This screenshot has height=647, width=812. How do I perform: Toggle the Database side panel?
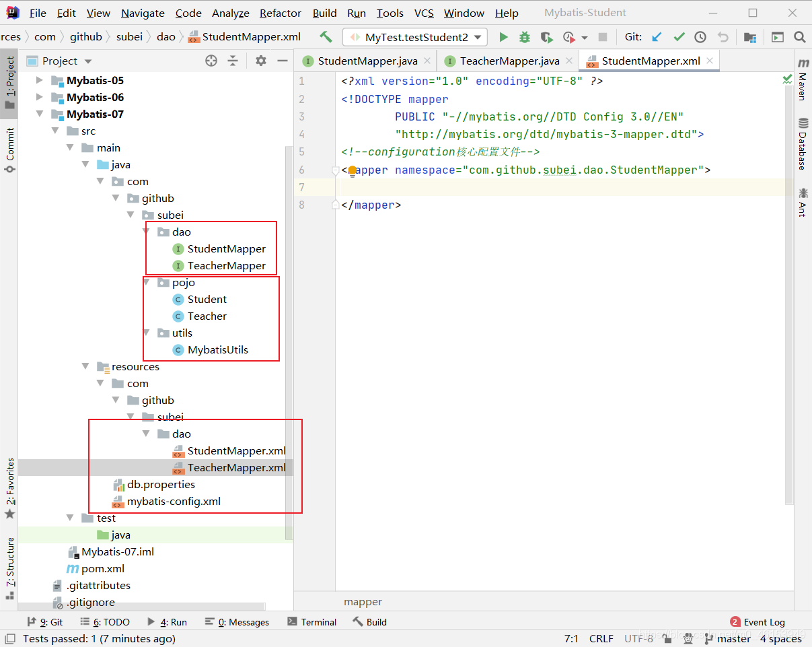pyautogui.click(x=803, y=143)
